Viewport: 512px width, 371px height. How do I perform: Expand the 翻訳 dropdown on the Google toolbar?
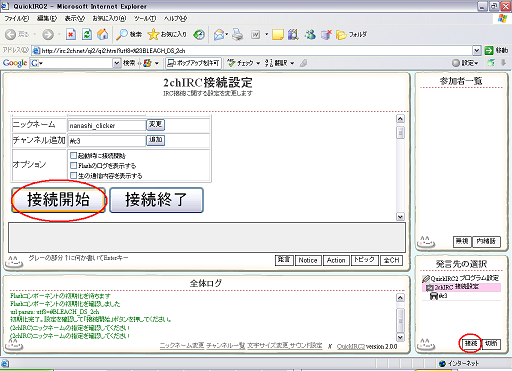point(292,63)
